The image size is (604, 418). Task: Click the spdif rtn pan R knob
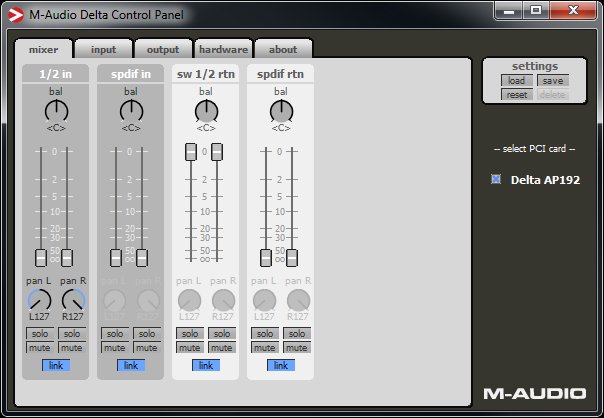[x=298, y=300]
